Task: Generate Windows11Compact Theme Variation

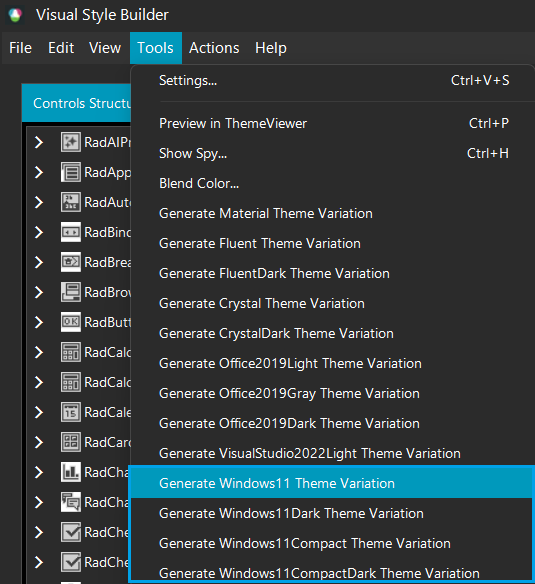Action: (332, 543)
